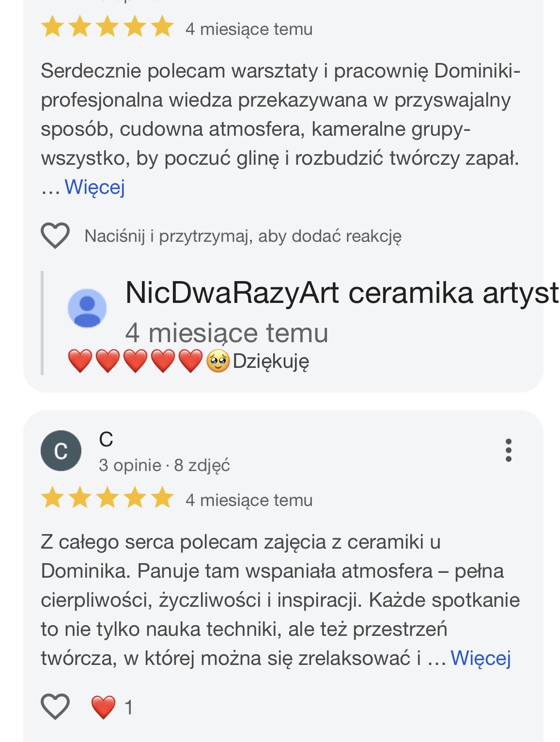560x742 pixels.
Task: Tap the first review text about Dominiki workshops
Action: tap(280, 114)
